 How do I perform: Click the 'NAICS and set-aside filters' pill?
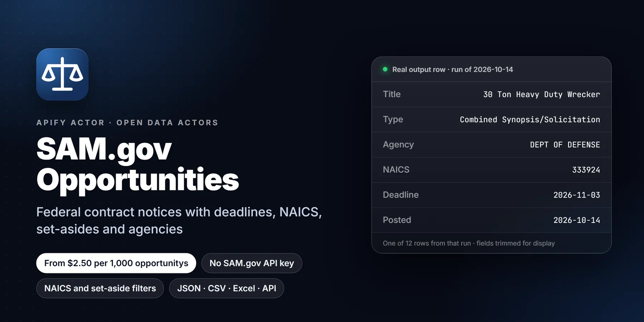click(x=100, y=288)
